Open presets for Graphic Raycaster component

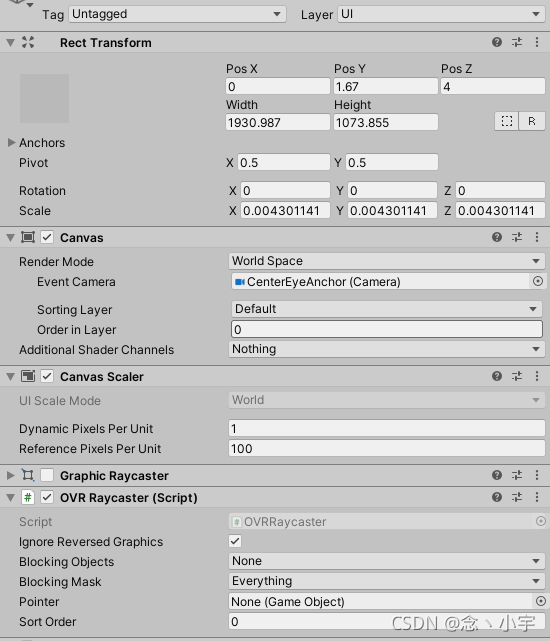517,475
